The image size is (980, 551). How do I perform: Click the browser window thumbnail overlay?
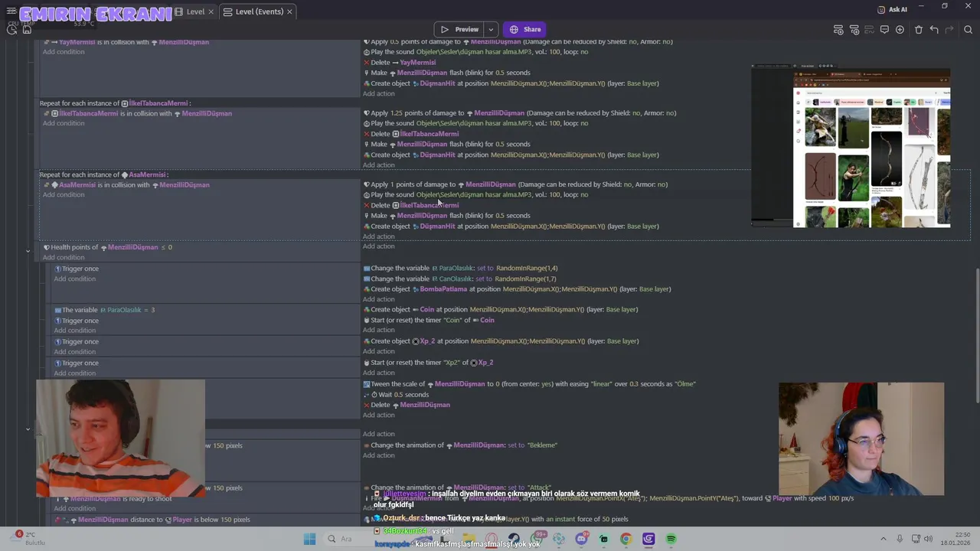tap(851, 147)
